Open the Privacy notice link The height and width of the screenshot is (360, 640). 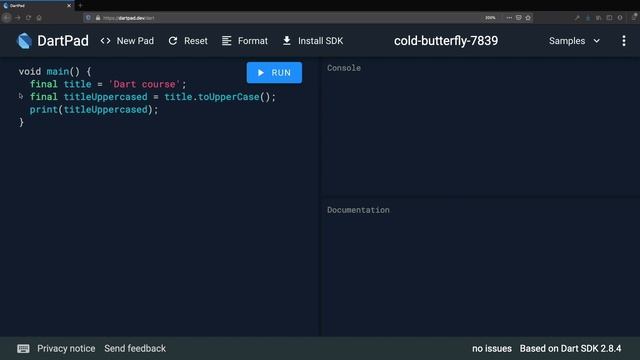[x=66, y=349]
